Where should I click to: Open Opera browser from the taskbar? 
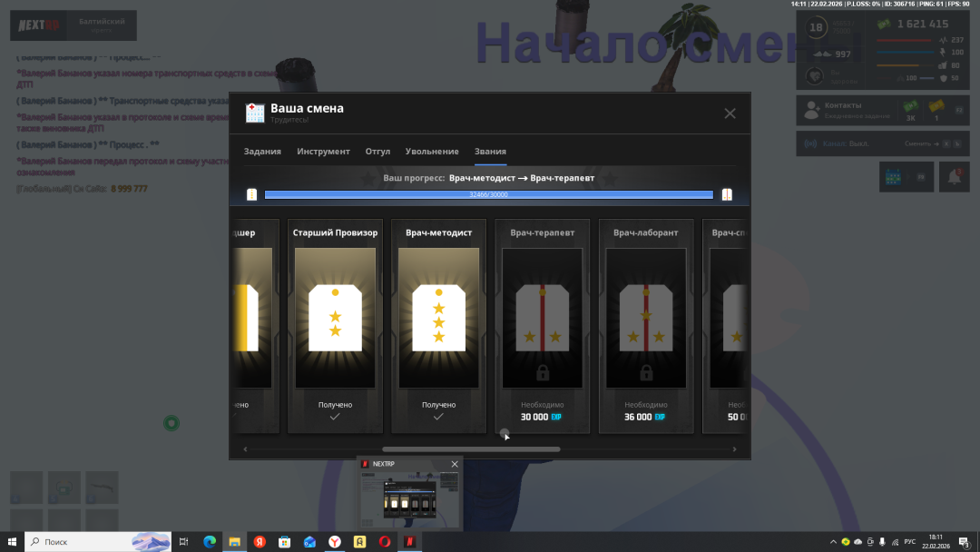click(x=385, y=542)
